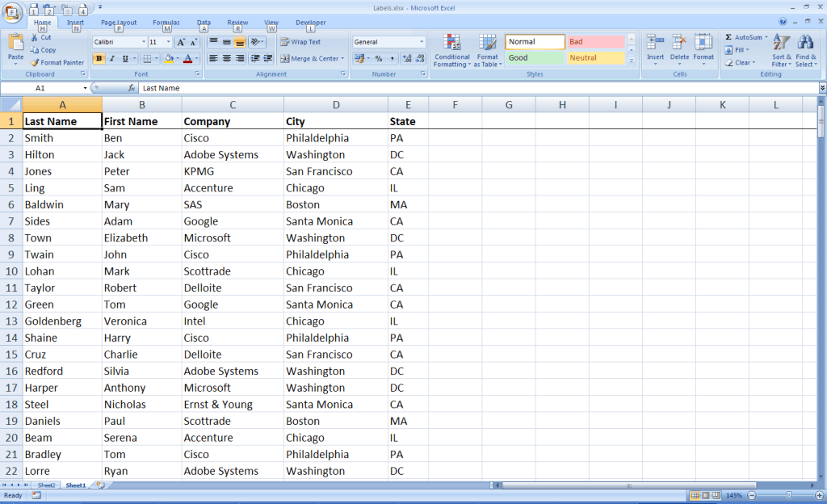Expand the Merge & Center dropdown arrow
Viewport: 827px width, 504px height.
tap(342, 58)
